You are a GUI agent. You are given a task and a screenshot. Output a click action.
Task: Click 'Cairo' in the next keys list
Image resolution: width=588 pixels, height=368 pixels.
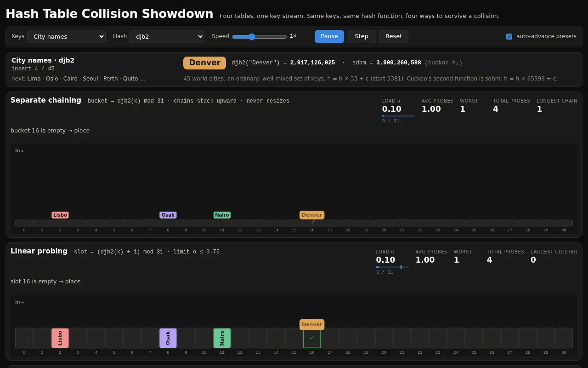pos(70,79)
